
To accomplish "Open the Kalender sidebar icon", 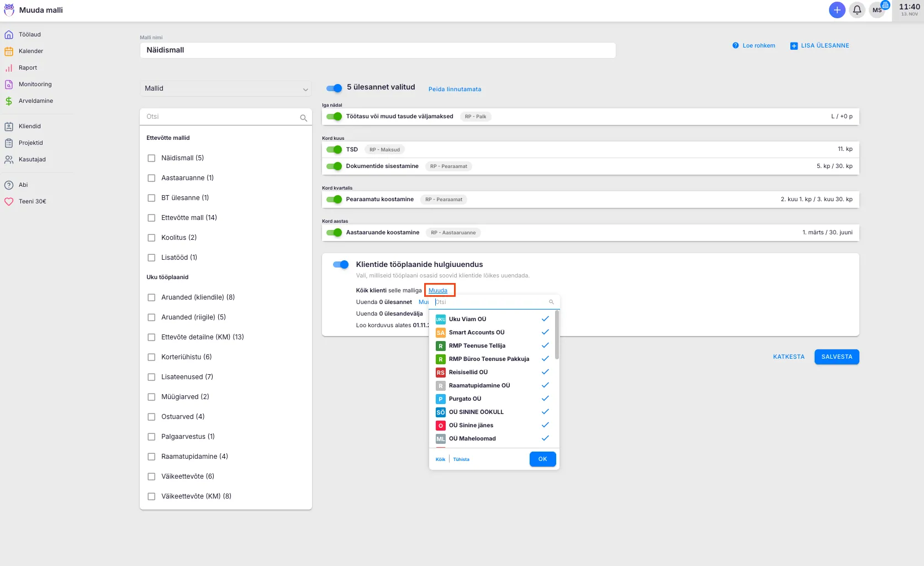I will point(9,51).
